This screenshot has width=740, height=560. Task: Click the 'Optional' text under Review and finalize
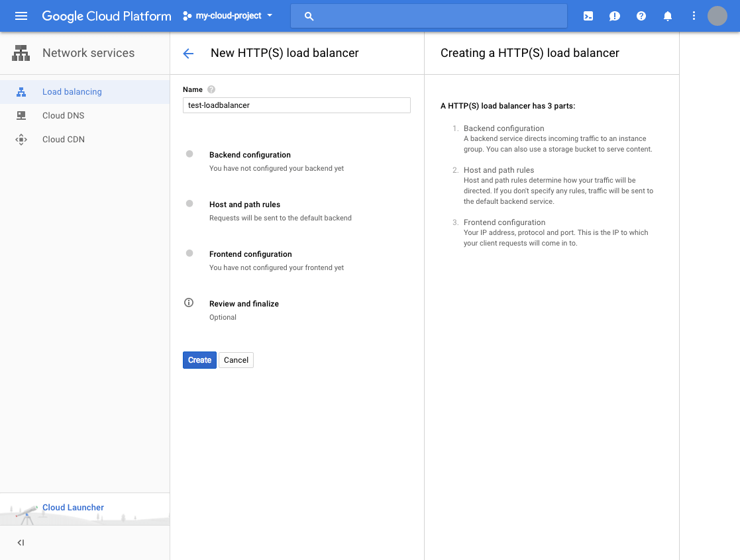223,317
